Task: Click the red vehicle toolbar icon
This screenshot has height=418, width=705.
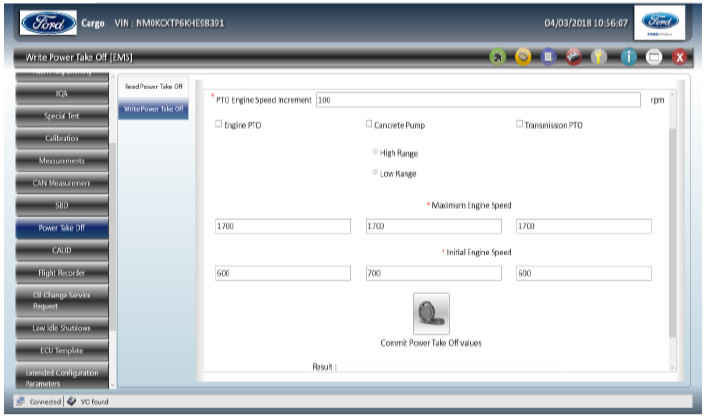Action: click(x=572, y=57)
